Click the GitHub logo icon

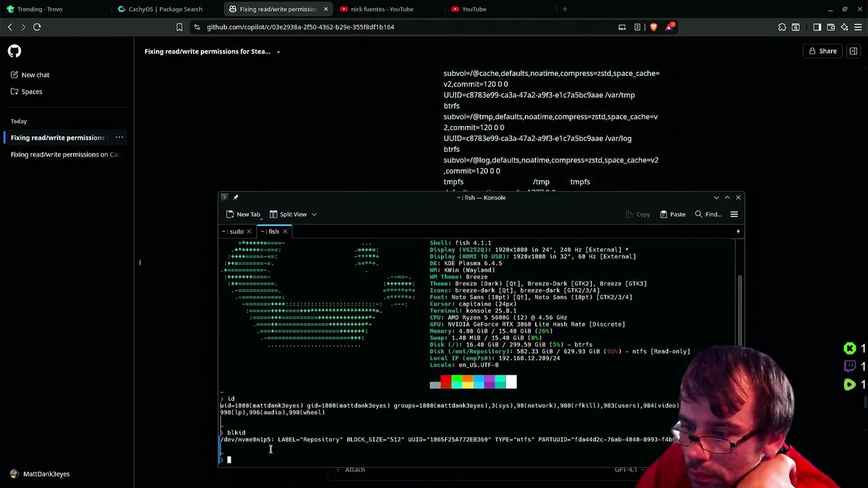pyautogui.click(x=14, y=52)
